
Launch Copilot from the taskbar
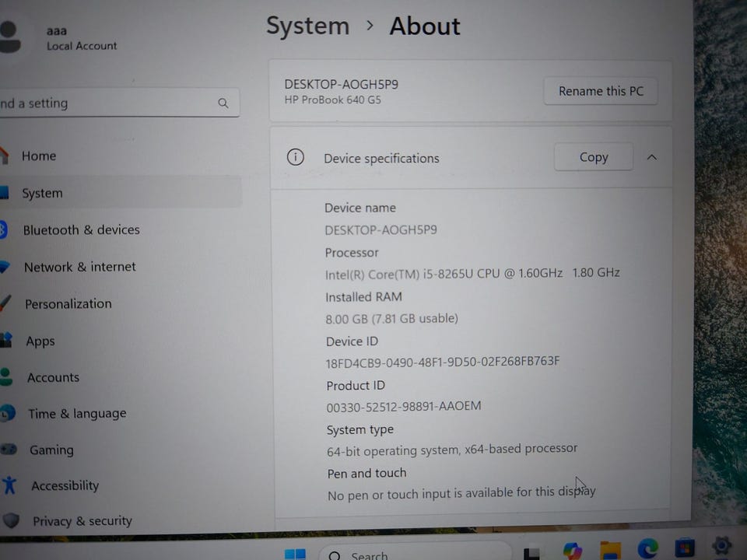coord(572,551)
